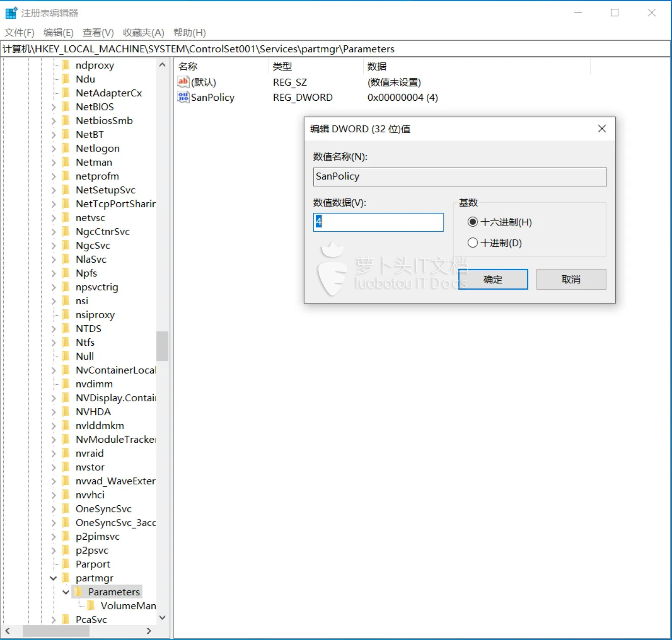Click the default string value icon
672x640 pixels.
(183, 82)
